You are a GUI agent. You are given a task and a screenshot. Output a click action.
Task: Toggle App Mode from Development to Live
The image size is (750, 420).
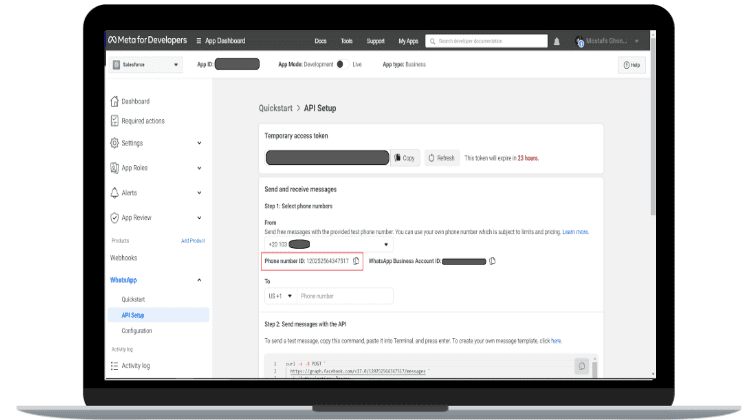pyautogui.click(x=342, y=65)
